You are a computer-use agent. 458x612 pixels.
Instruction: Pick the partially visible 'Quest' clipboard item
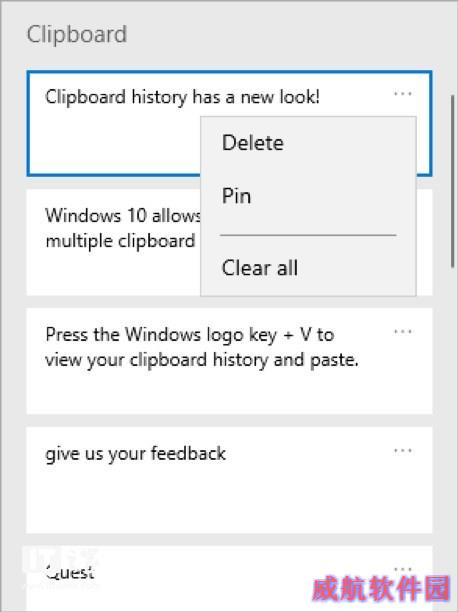[229, 579]
